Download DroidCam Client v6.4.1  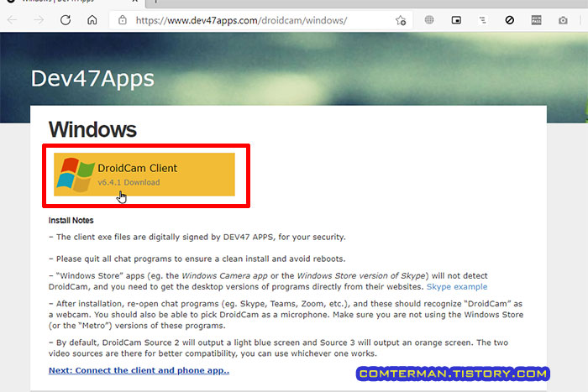click(x=144, y=175)
